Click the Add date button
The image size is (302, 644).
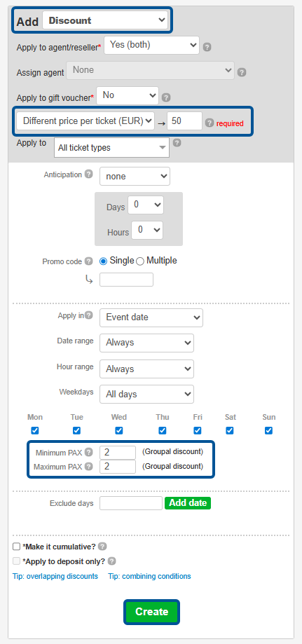click(188, 503)
